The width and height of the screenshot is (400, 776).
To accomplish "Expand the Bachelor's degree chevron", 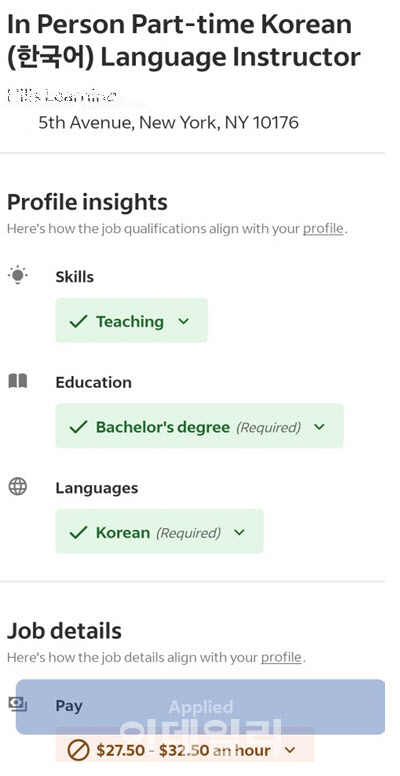I will tap(320, 427).
